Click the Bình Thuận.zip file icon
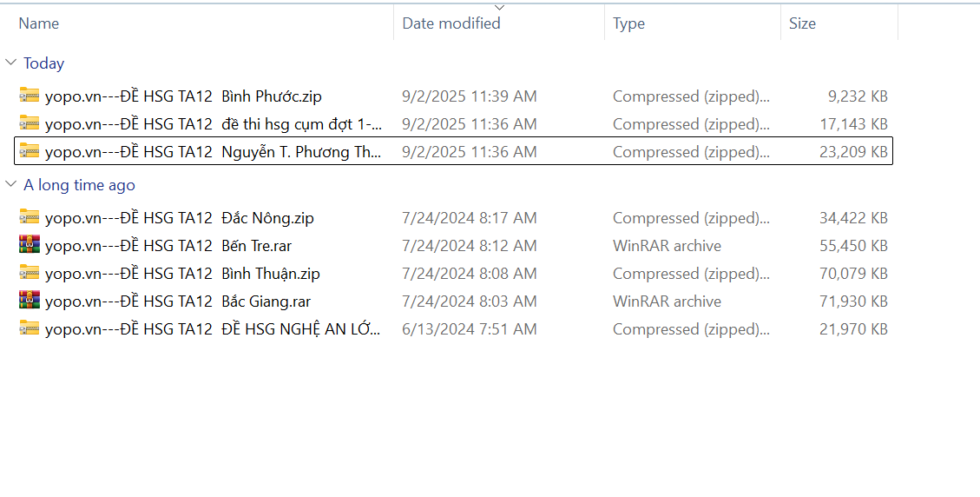The width and height of the screenshot is (980, 497). 30,273
